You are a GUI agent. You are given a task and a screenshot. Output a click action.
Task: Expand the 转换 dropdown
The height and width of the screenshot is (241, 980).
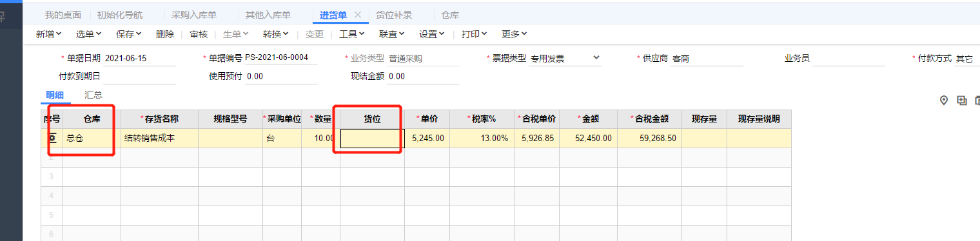click(x=276, y=34)
